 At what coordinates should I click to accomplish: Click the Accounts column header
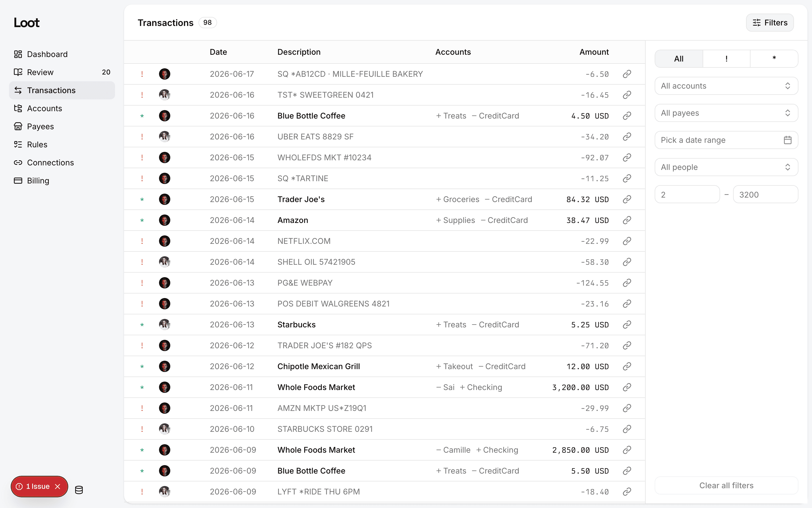click(453, 52)
